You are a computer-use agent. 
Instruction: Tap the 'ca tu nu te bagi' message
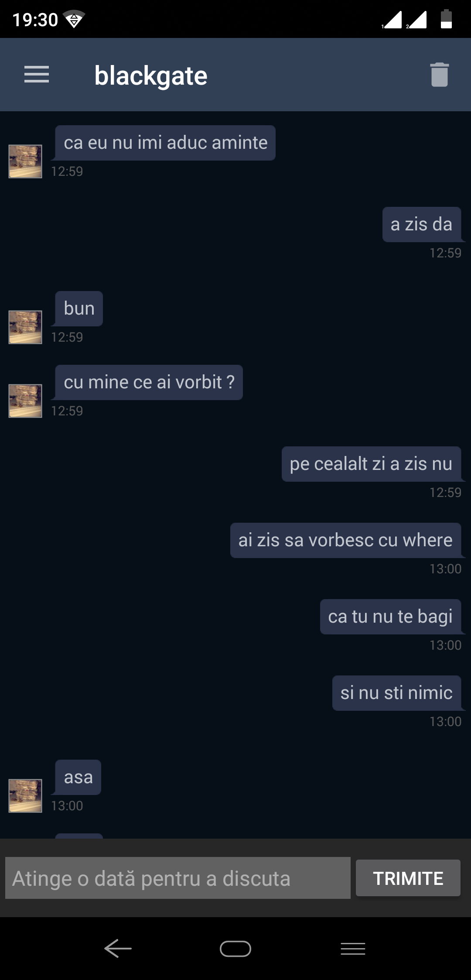tap(390, 617)
